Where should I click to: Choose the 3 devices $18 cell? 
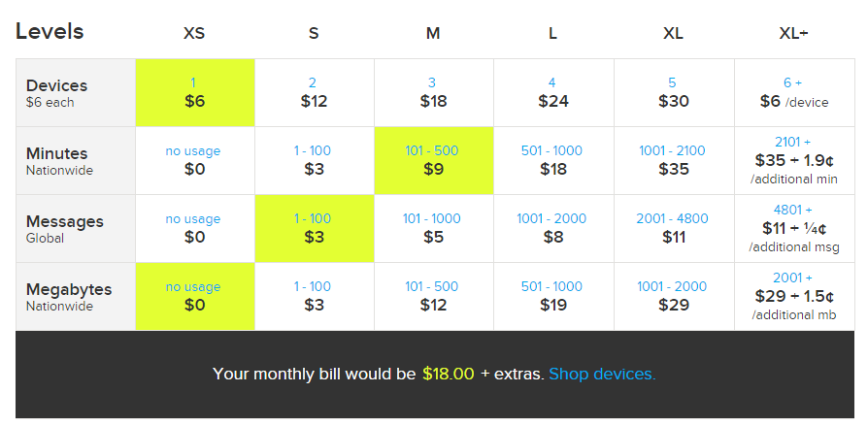pyautogui.click(x=434, y=92)
